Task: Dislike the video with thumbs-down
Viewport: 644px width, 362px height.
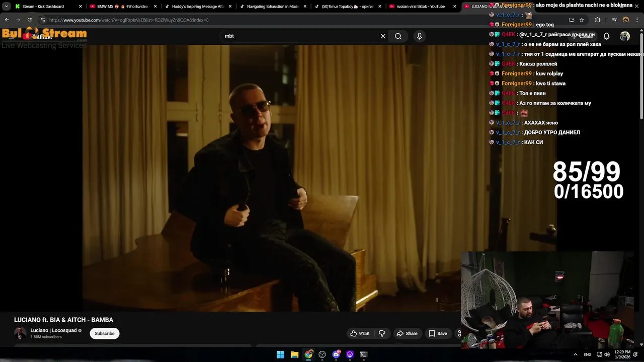Action: [x=382, y=333]
